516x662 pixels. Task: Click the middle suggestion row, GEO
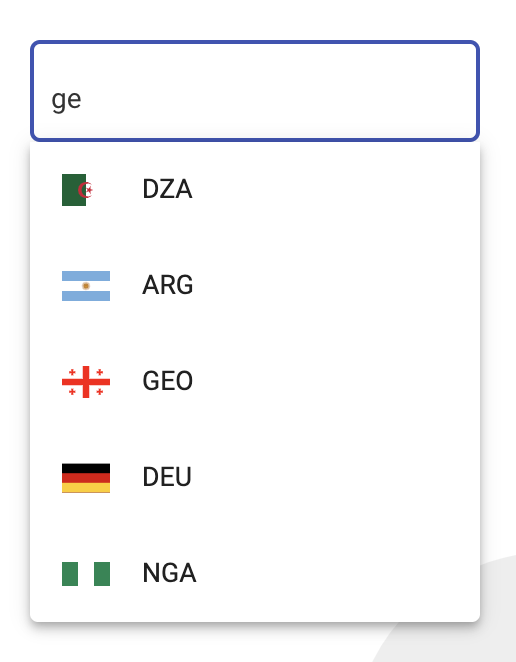tap(255, 382)
